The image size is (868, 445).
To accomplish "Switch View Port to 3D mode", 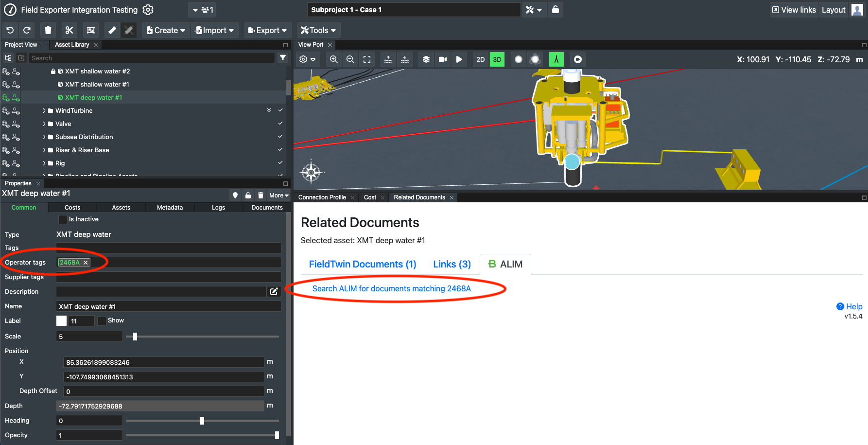I will tap(497, 59).
